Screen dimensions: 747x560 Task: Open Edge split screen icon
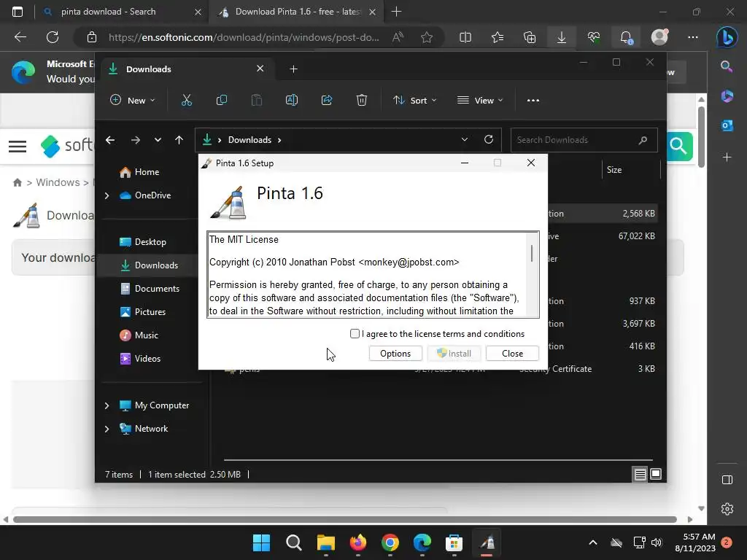click(465, 37)
